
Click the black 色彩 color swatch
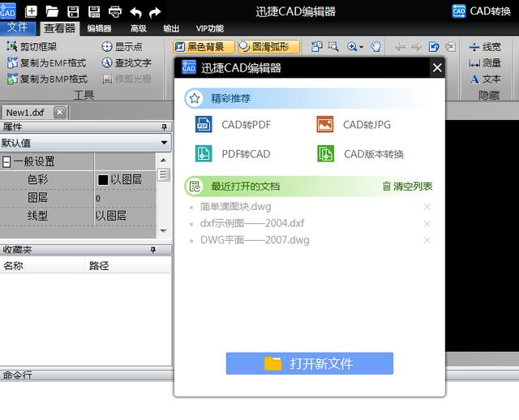(x=103, y=180)
